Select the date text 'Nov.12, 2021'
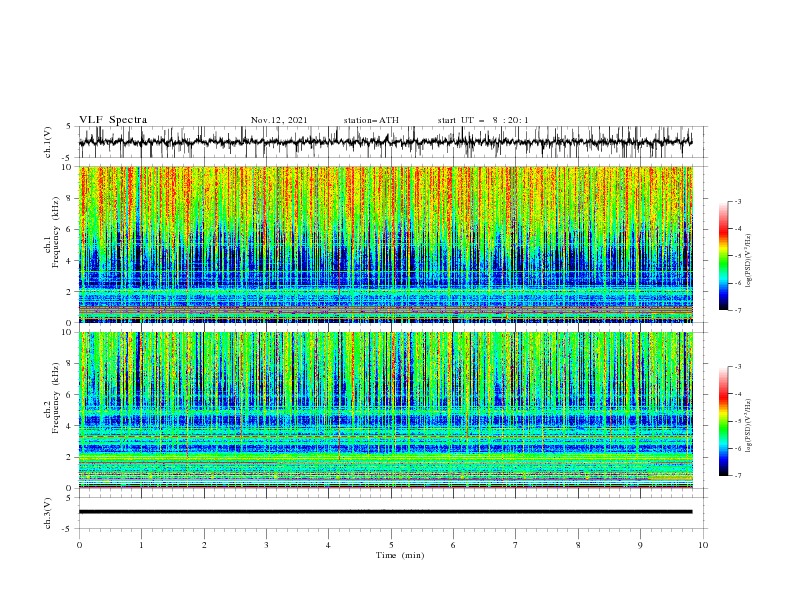Viewport: 792px width, 612px height. click(x=279, y=120)
